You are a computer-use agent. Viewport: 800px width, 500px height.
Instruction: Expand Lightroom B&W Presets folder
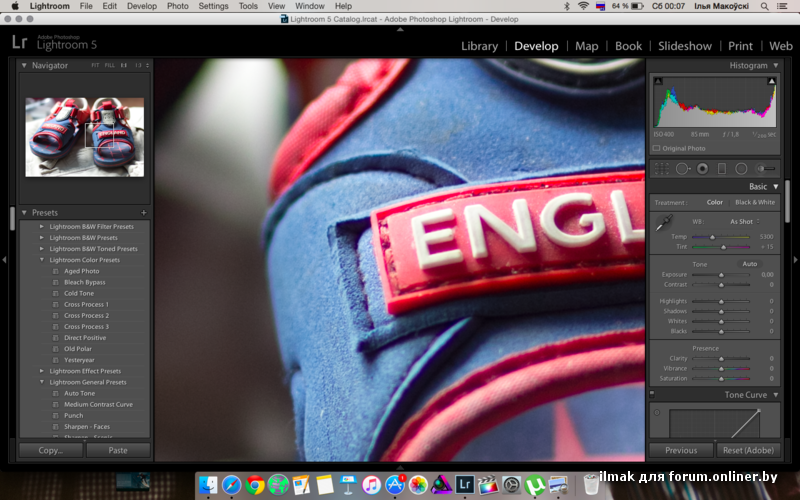(x=42, y=237)
